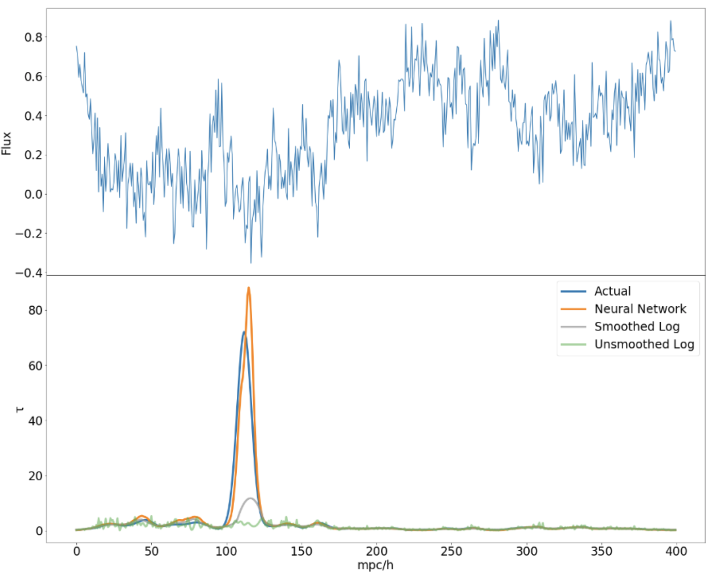Click the 'Smoothed Log' legend label
725x588 pixels.
point(637,327)
